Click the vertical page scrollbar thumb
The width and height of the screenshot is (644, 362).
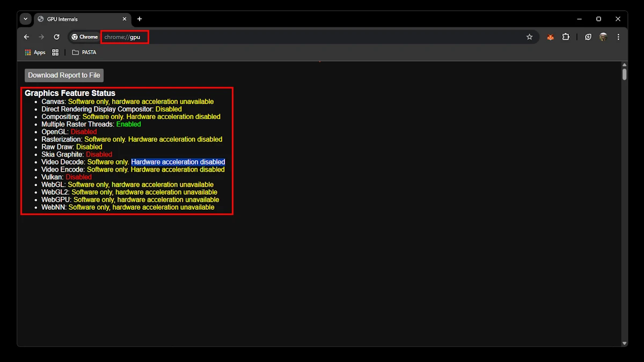(x=624, y=73)
